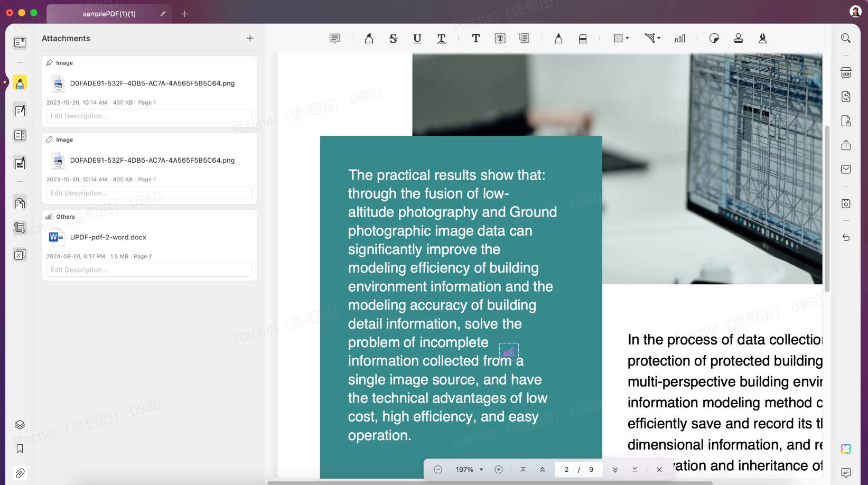Screen dimensions: 868x485
Task: Add a new attachment with plus button
Action: [x=250, y=38]
